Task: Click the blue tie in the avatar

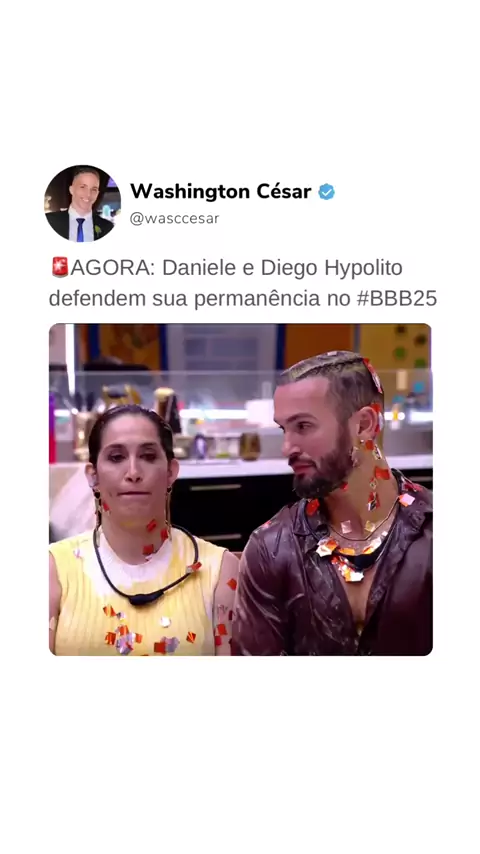Action: pos(80,229)
